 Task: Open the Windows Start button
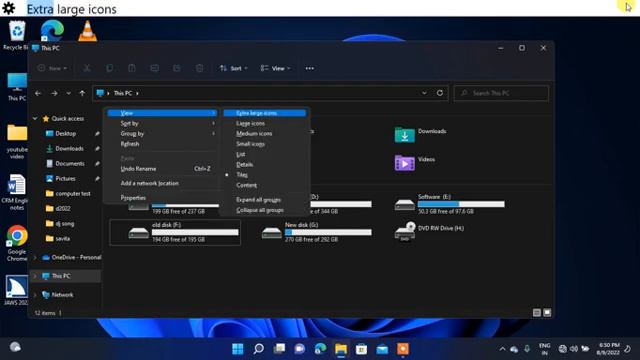pyautogui.click(x=238, y=349)
